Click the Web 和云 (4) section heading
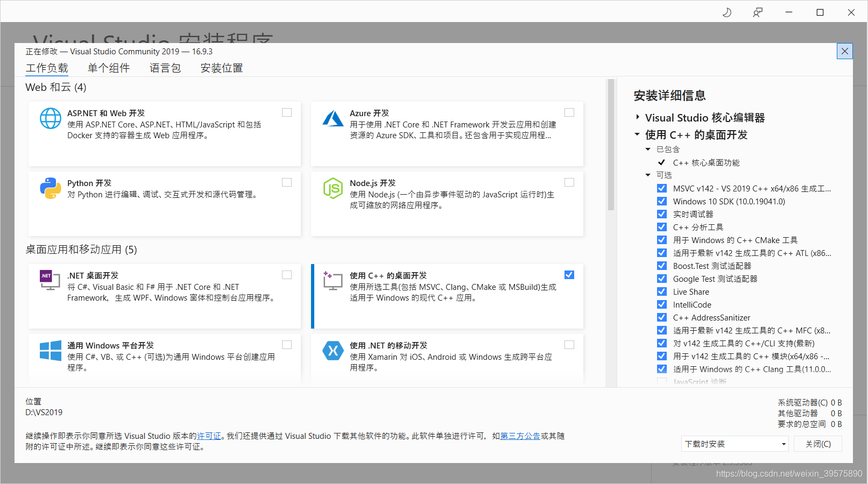Screen dimensions: 868x484 (x=56, y=87)
